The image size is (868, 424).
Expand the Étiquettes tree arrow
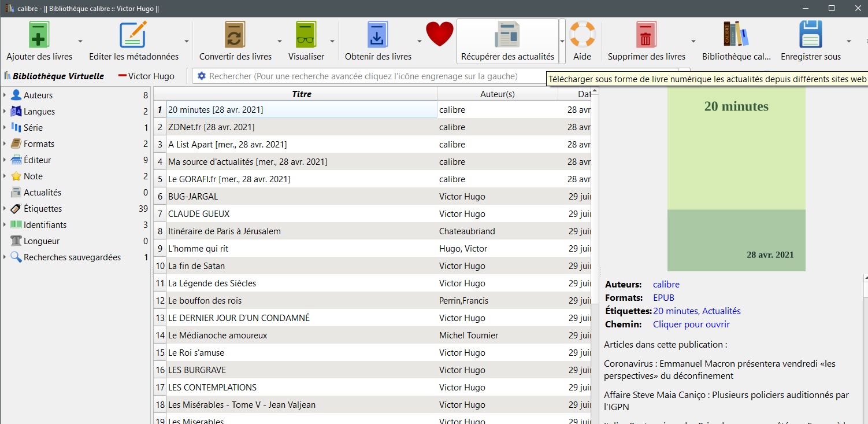point(5,208)
